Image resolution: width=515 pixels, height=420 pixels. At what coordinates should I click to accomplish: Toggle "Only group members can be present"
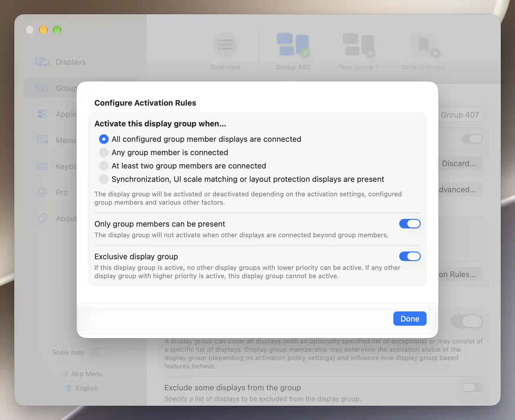[410, 224]
